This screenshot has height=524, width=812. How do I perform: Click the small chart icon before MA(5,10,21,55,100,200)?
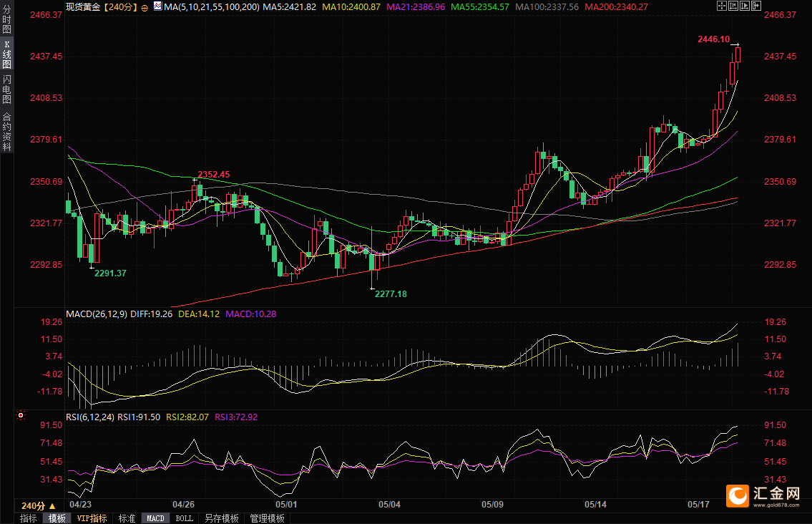point(157,6)
